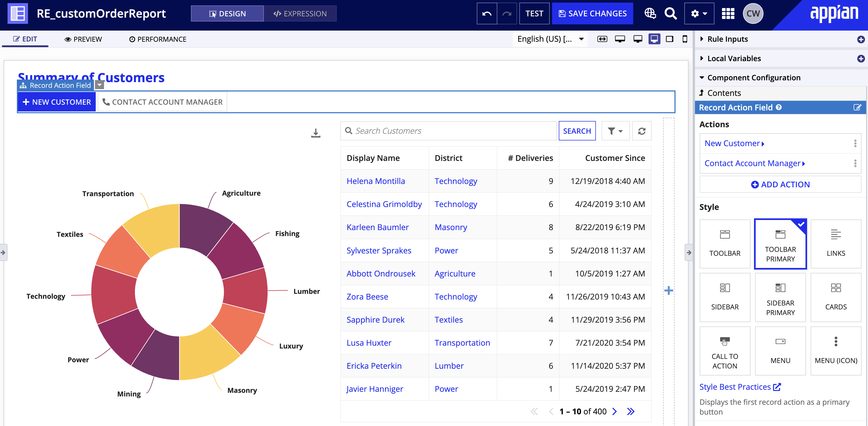Click the edit expression icon for Record Action Field

coord(857,107)
